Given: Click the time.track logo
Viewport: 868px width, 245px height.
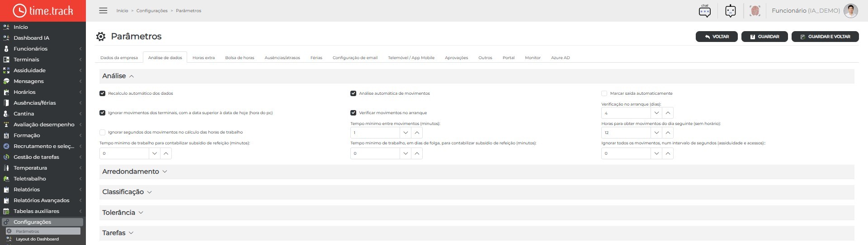Looking at the screenshot, I should click(43, 11).
